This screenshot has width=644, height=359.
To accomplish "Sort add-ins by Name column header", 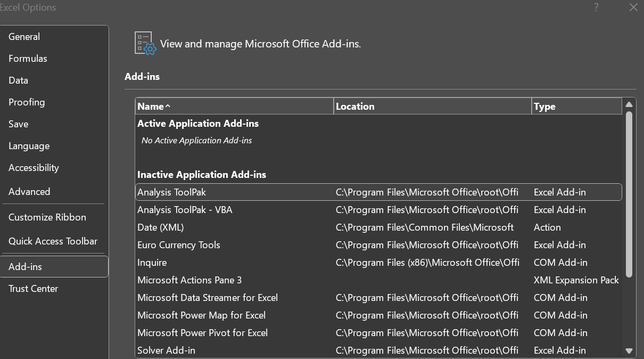I will (x=235, y=107).
